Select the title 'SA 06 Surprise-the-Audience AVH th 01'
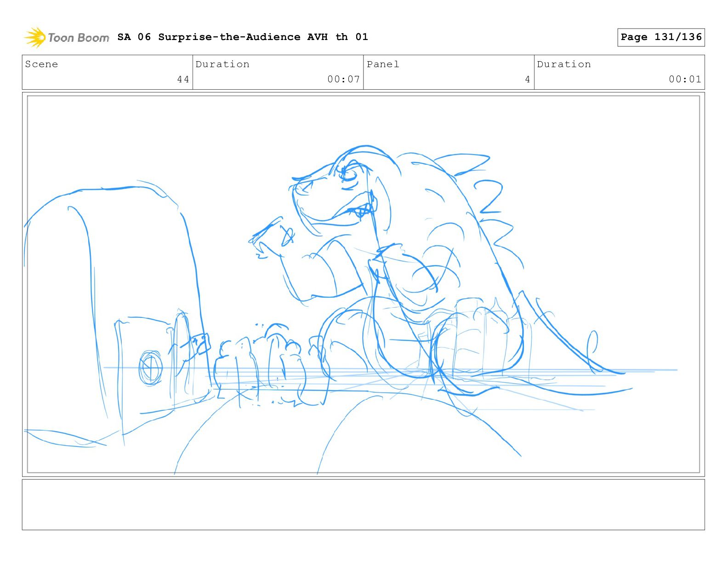The width and height of the screenshot is (728, 563). pos(243,37)
